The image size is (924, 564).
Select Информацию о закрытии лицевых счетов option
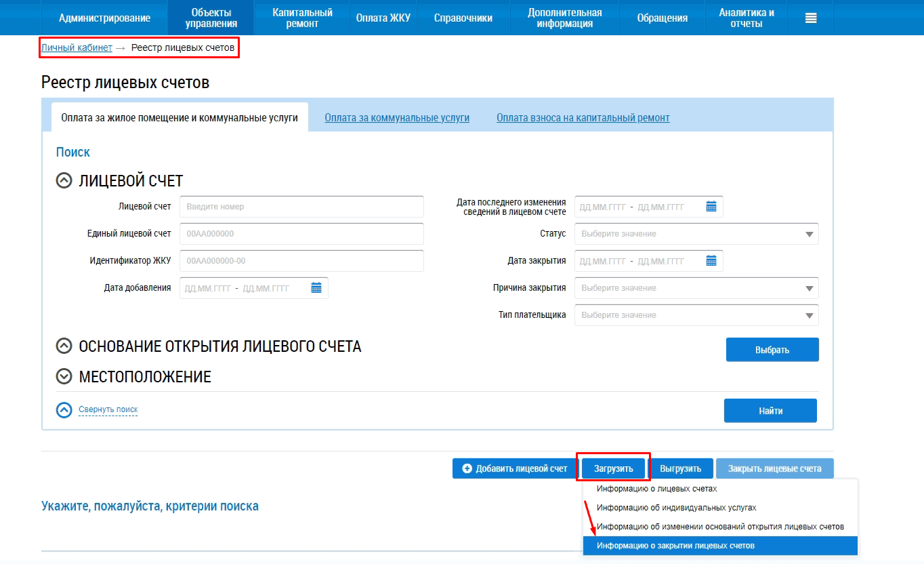tap(675, 546)
